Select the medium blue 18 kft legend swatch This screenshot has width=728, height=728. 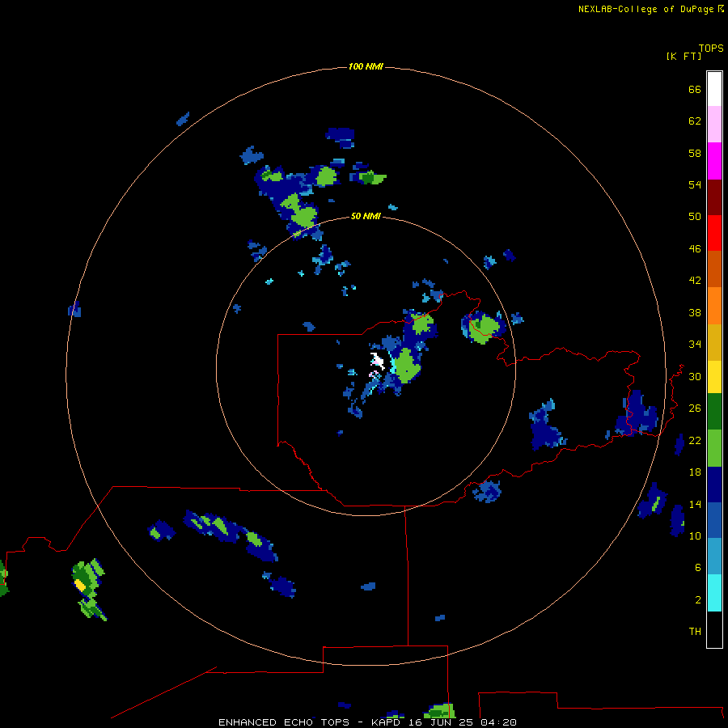714,520
